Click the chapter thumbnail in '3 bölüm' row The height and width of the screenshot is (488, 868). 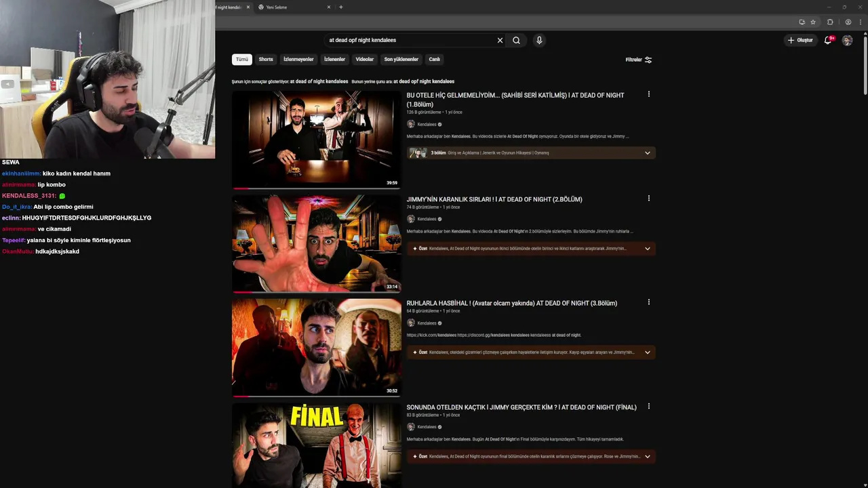[417, 153]
